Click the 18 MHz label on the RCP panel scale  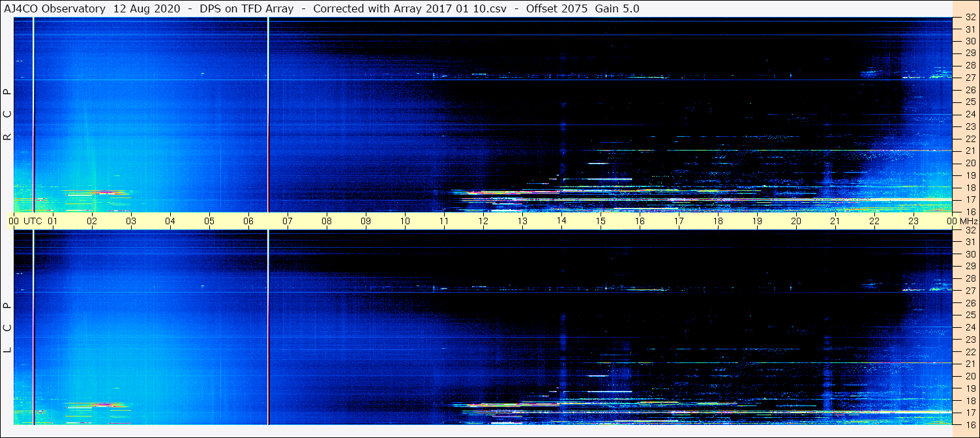pos(970,187)
